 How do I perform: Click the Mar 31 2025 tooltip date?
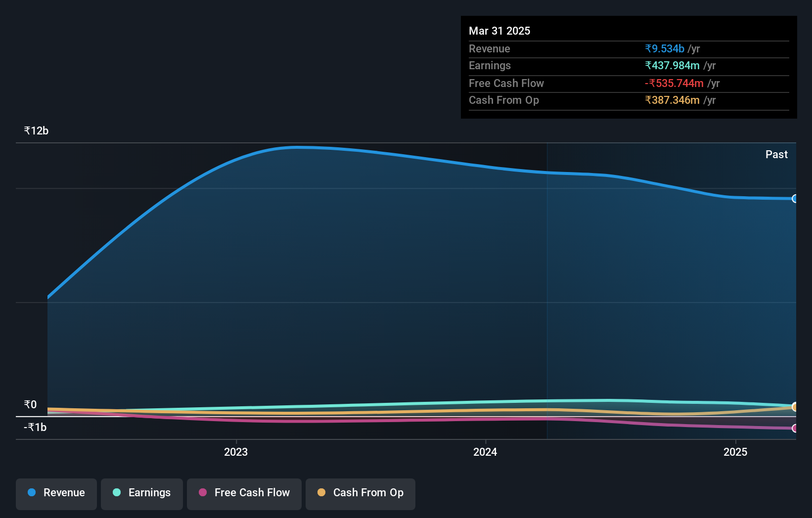(x=499, y=31)
